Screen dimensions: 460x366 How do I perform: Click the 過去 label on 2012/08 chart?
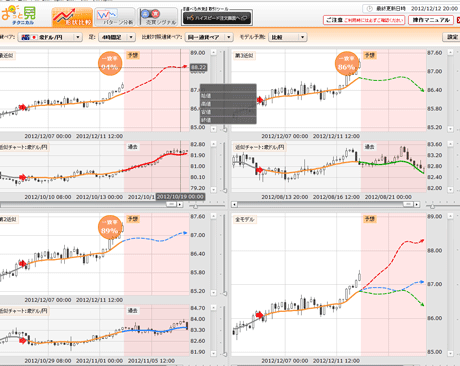point(369,147)
